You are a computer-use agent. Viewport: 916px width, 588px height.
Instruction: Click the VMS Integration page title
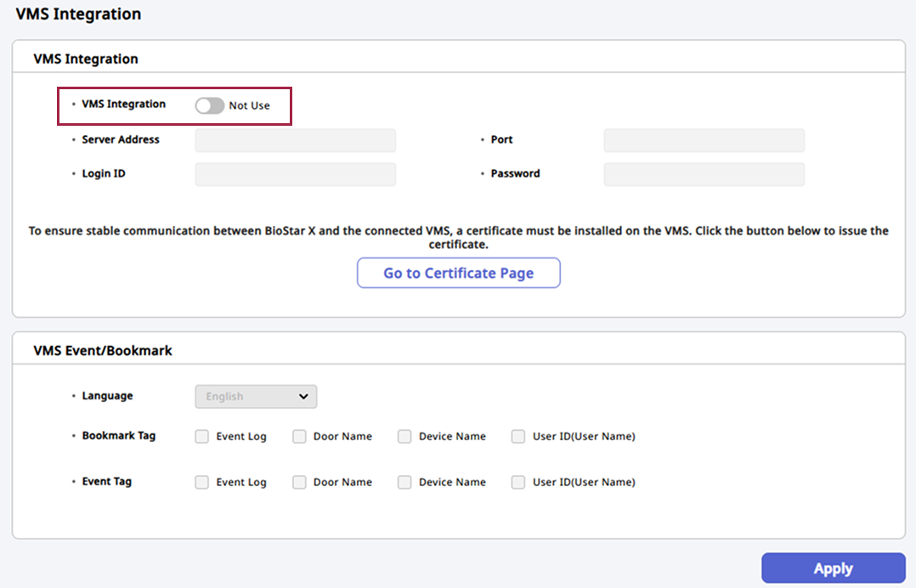coord(78,14)
